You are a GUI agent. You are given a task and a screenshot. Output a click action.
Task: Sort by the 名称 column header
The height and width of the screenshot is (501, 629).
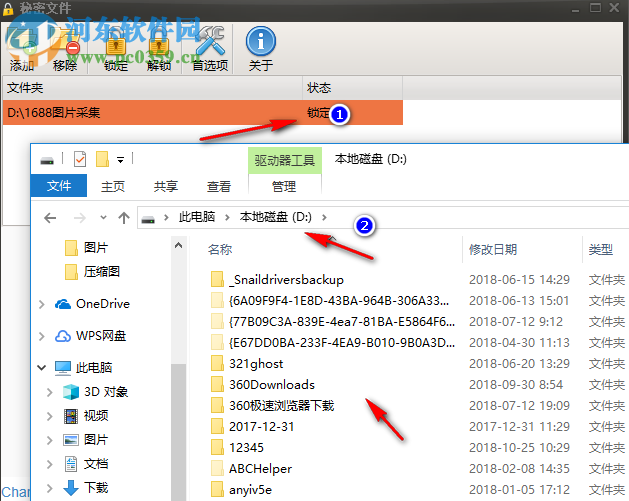220,249
